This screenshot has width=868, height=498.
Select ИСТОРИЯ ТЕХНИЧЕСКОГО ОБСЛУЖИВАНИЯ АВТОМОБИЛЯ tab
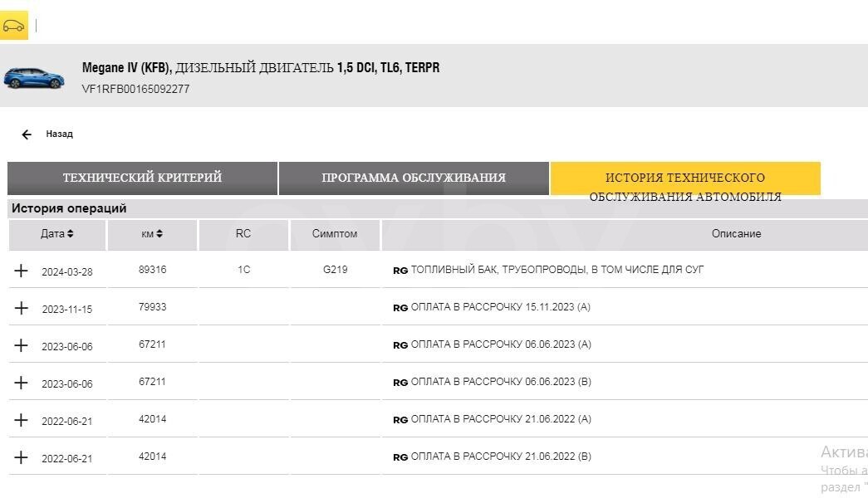(x=685, y=178)
